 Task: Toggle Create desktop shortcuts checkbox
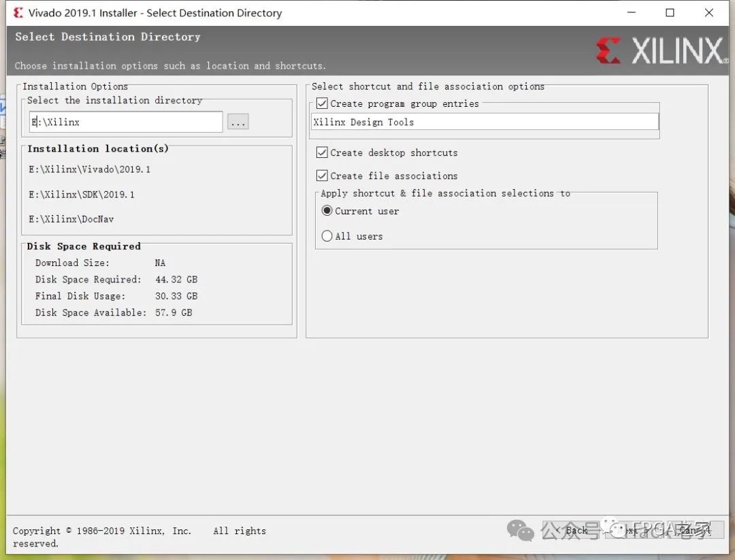(x=322, y=152)
